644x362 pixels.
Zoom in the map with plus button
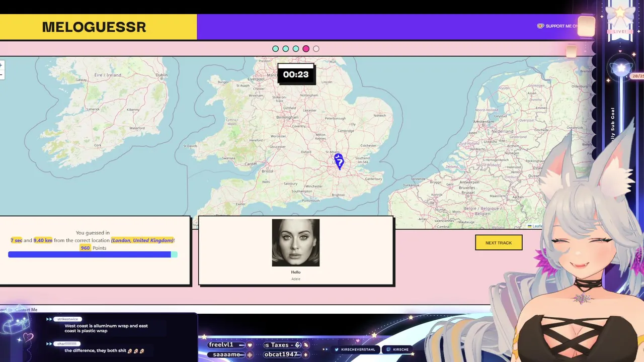point(1,65)
